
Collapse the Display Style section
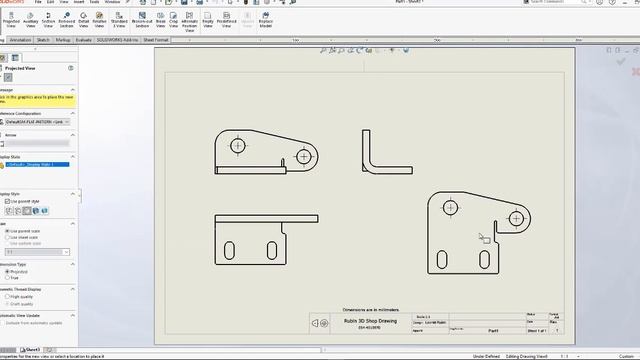73,194
